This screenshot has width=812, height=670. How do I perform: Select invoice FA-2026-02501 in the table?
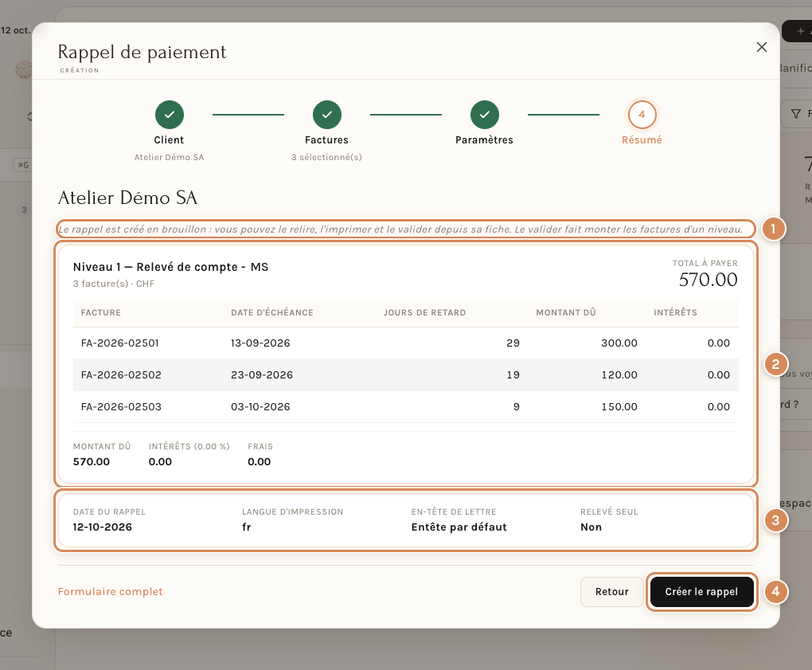click(x=119, y=343)
